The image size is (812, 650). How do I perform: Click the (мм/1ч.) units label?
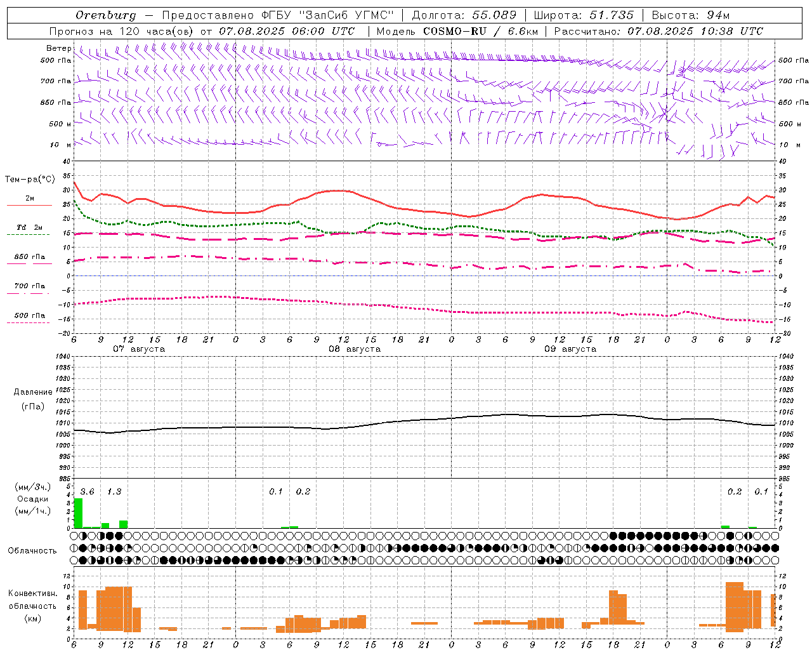pos(33,511)
